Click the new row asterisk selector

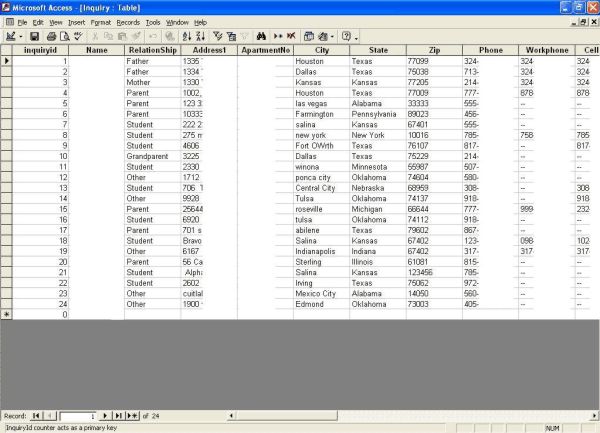[6, 314]
